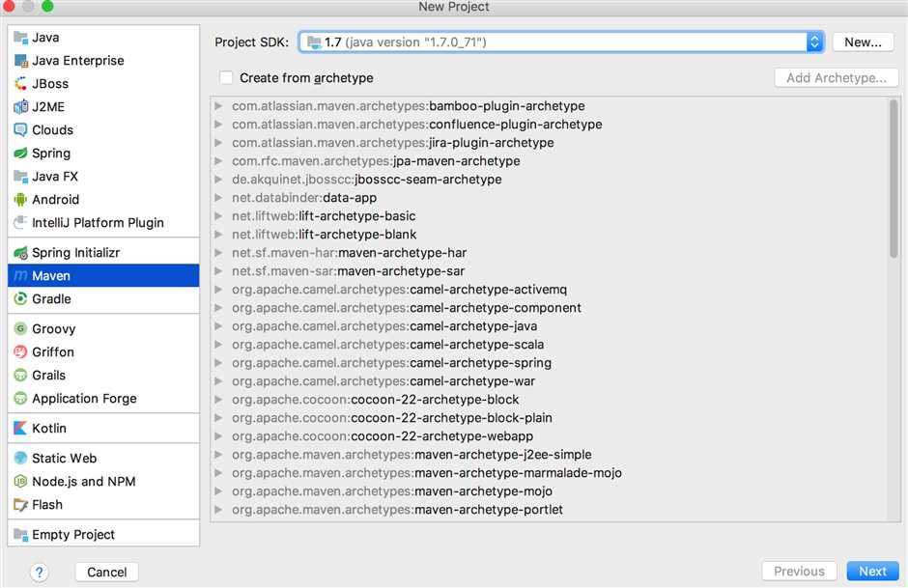
Task: Select maven-archetype-portlet row text
Action: tap(397, 510)
